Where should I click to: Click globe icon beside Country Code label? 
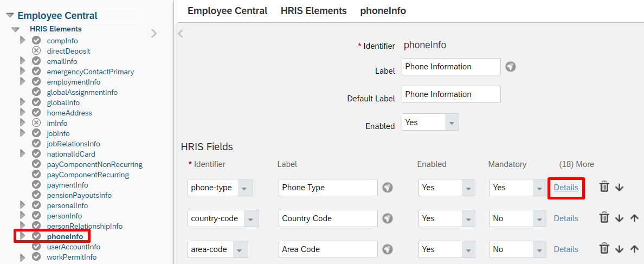pos(387,218)
